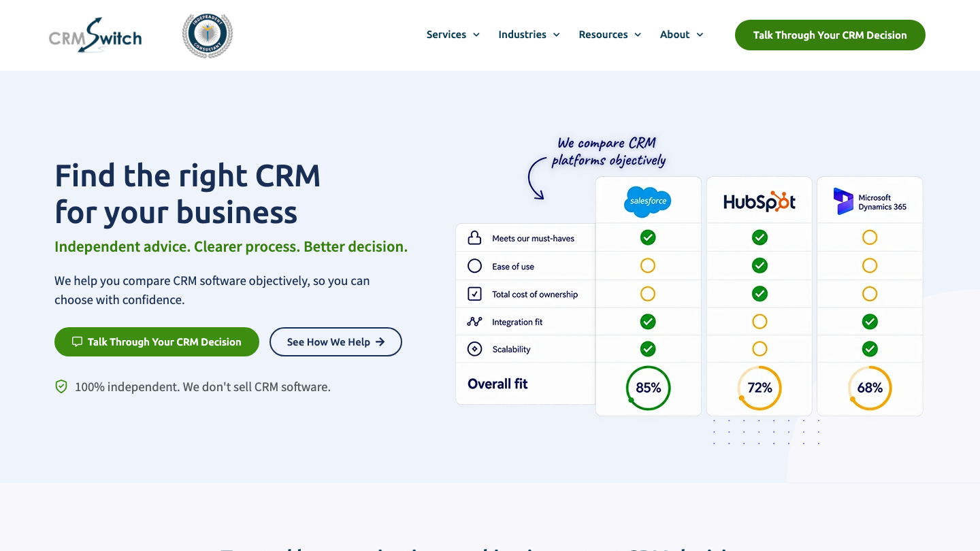Click the circle icon beside Ease of use
The height and width of the screenshot is (551, 980).
click(x=474, y=266)
